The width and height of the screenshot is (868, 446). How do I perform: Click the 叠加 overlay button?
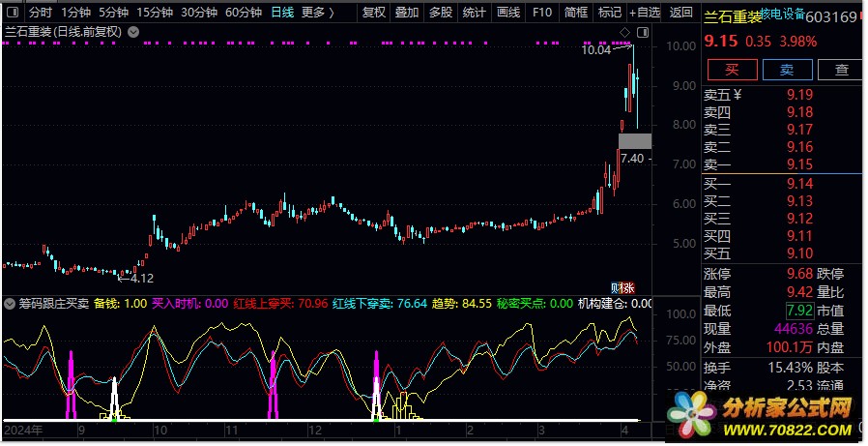point(407,13)
